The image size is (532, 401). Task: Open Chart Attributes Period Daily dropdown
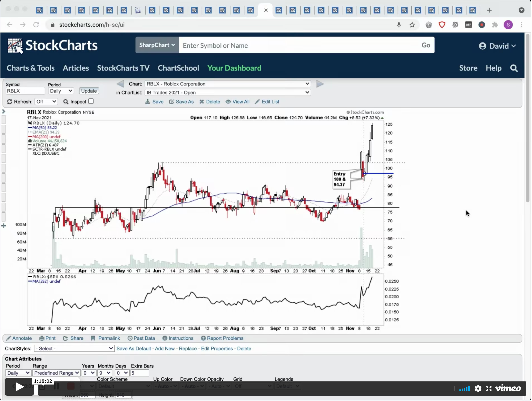point(18,373)
